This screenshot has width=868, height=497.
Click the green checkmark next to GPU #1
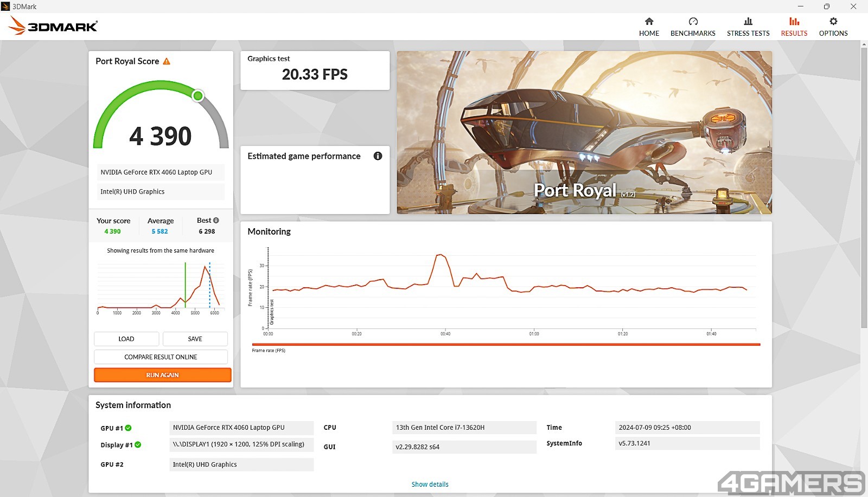point(129,428)
